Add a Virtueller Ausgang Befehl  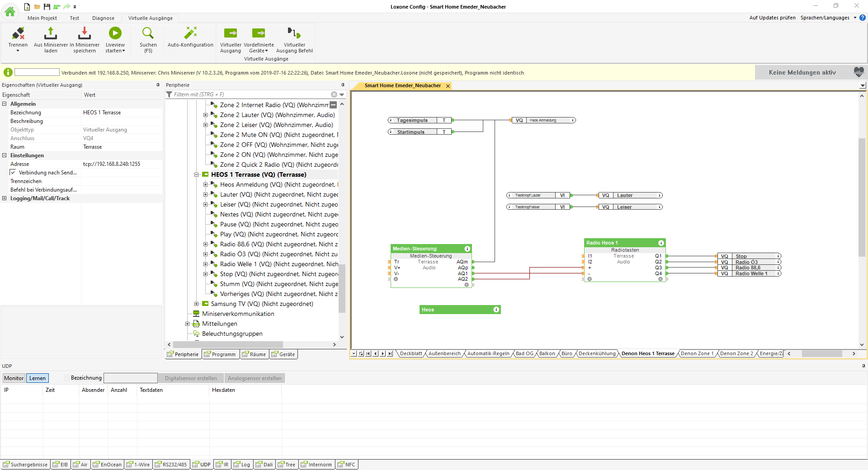pyautogui.click(x=294, y=33)
